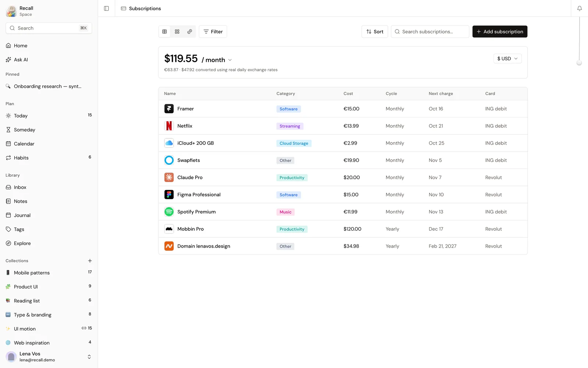Image resolution: width=588 pixels, height=368 pixels.
Task: Open the Sort menu
Action: (374, 32)
